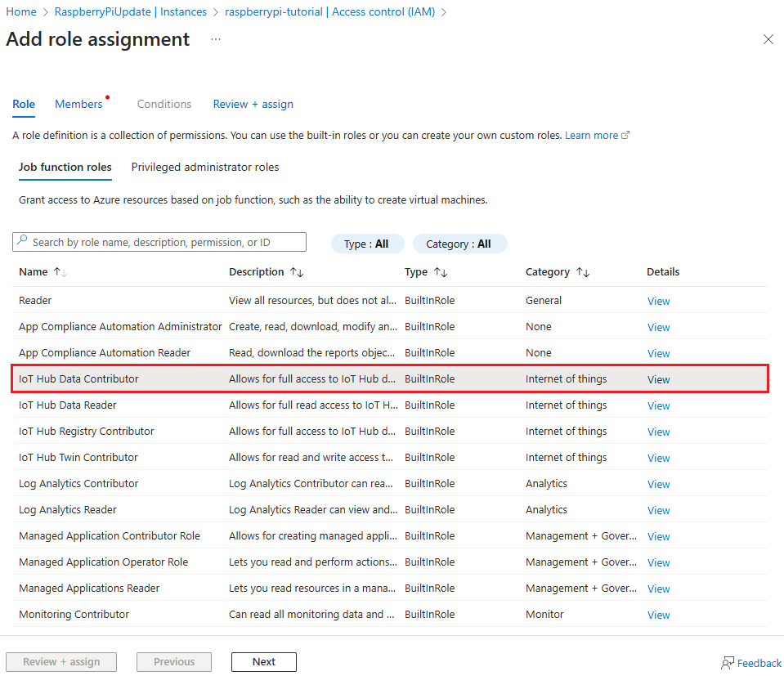Select the Role tab
Viewport: 784px width, 676px height.
(x=24, y=104)
